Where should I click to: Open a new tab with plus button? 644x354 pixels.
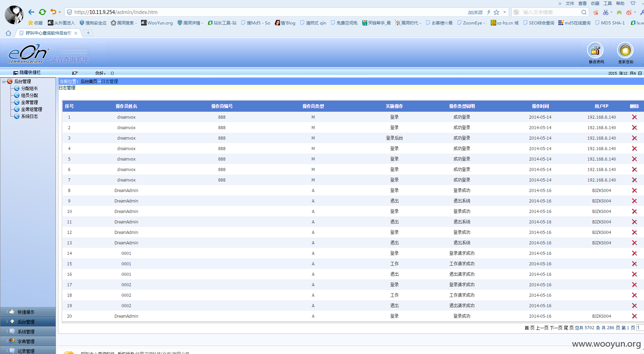pyautogui.click(x=88, y=33)
